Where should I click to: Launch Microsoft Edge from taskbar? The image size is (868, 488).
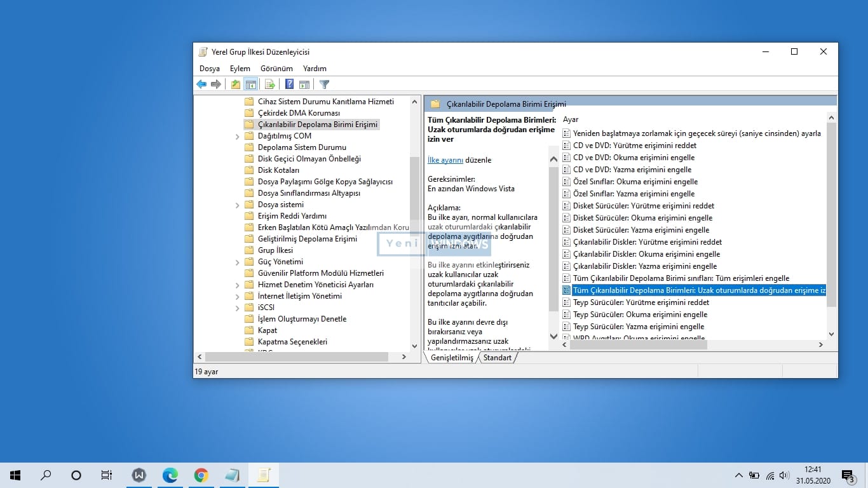170,475
